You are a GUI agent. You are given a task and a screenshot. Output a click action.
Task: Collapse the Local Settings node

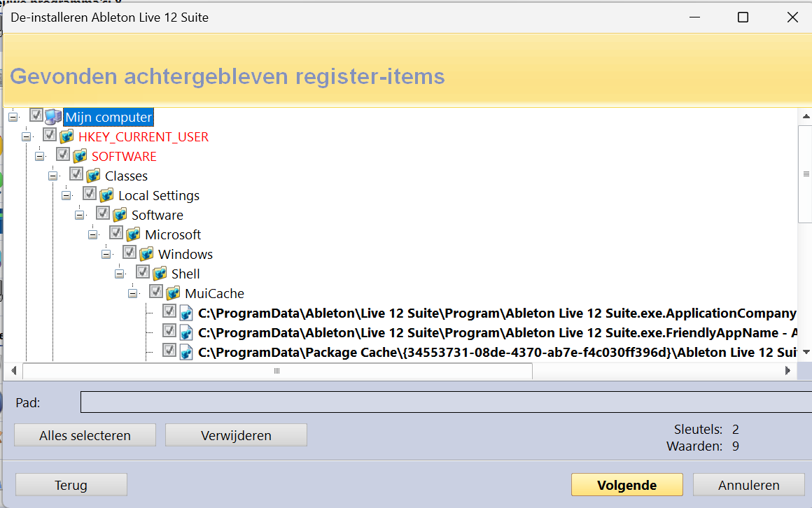(66, 196)
